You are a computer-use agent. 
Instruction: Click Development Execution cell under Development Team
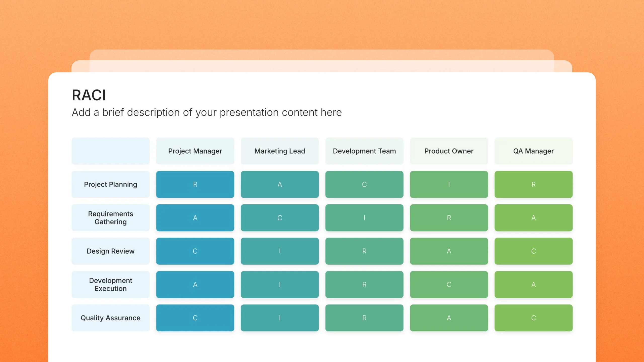coord(364,284)
